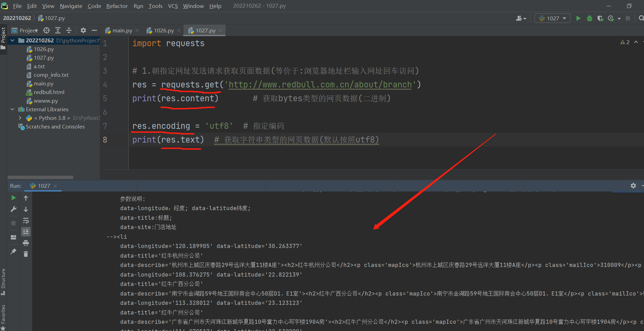Print the console output
The height and width of the screenshot is (331, 644).
tap(26, 243)
